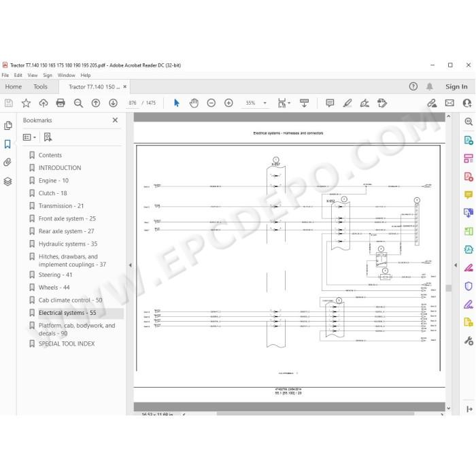The image size is (476, 476).
Task: Jump to Hydraulic systems - 35 bookmark
Action: pyautogui.click(x=68, y=243)
